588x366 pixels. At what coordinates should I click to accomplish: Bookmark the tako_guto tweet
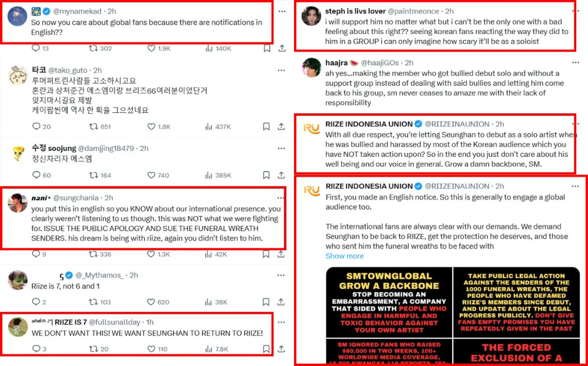pos(266,127)
